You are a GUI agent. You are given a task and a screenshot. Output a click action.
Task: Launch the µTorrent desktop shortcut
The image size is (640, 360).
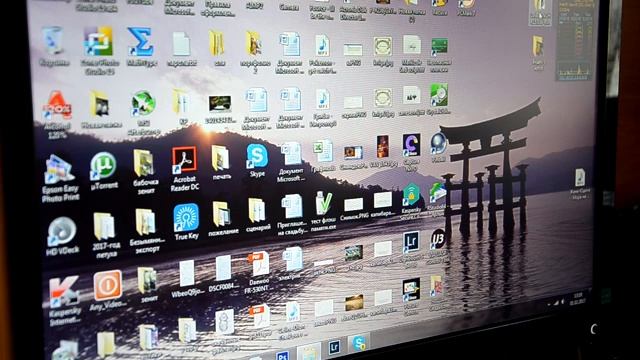point(103,166)
